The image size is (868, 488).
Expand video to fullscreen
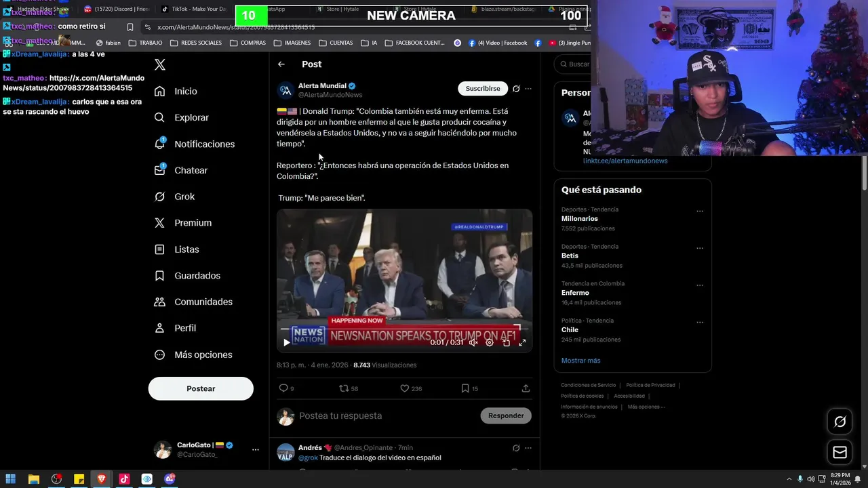[x=522, y=342]
